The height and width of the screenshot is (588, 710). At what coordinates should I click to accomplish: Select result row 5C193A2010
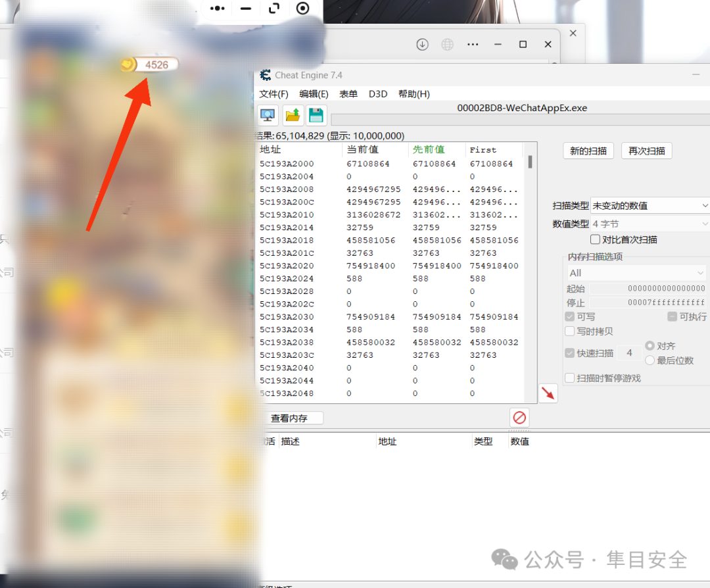coord(390,214)
